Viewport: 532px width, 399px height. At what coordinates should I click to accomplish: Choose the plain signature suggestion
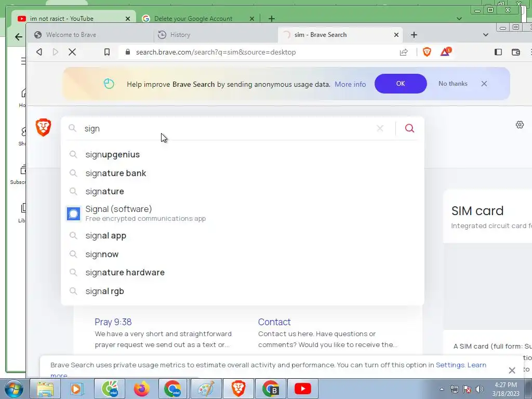[x=243, y=191]
